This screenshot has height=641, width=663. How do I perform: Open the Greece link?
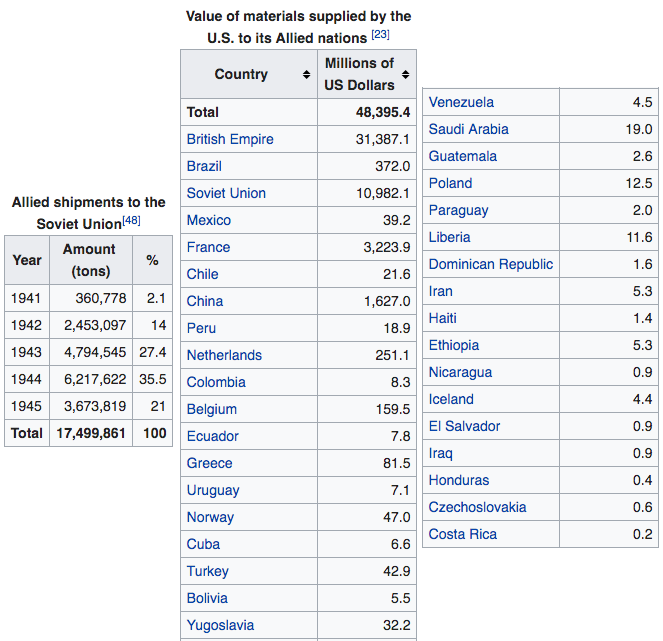click(209, 464)
